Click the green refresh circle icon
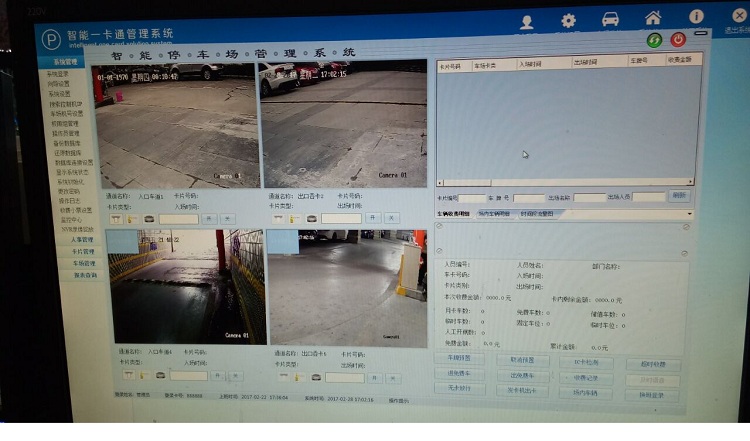 coord(654,40)
